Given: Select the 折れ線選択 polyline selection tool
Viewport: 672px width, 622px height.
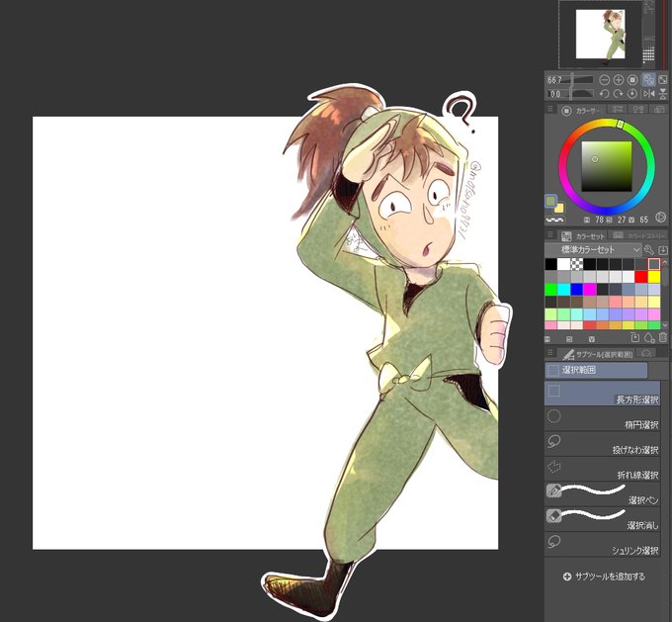Looking at the screenshot, I should (602, 469).
